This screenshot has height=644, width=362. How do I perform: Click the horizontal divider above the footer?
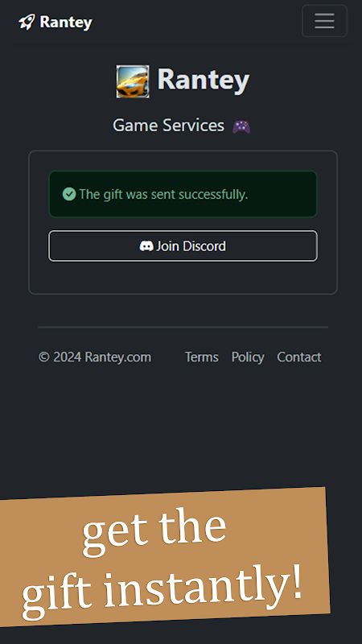point(183,327)
